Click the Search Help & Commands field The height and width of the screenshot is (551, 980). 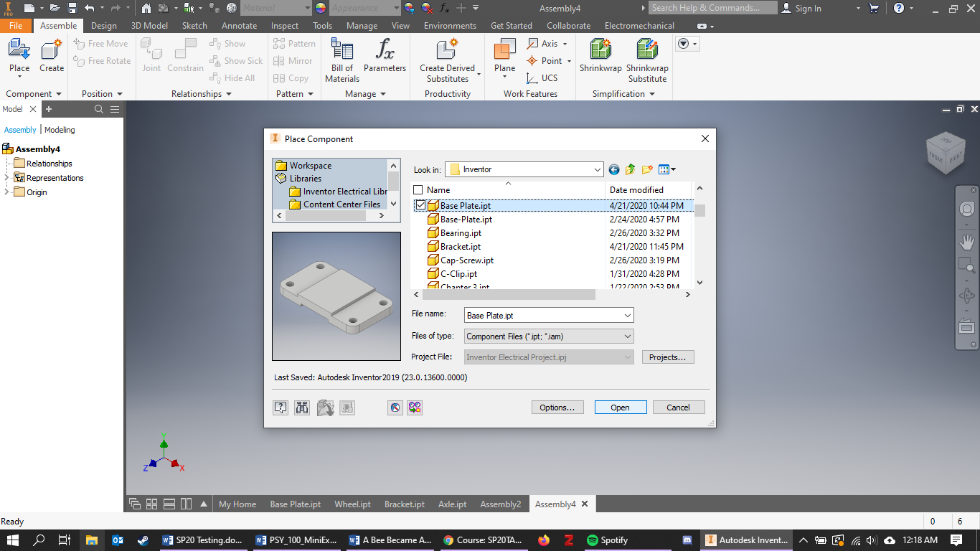coord(712,8)
